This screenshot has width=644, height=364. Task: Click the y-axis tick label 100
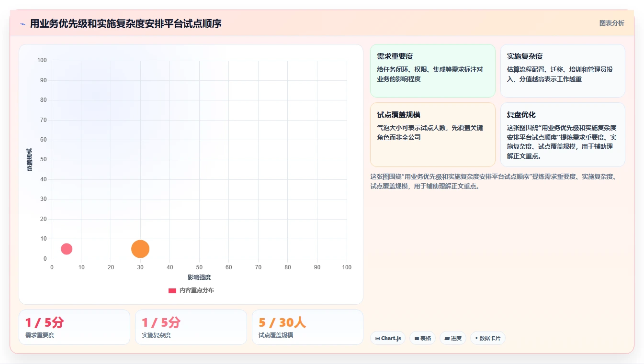(x=42, y=60)
